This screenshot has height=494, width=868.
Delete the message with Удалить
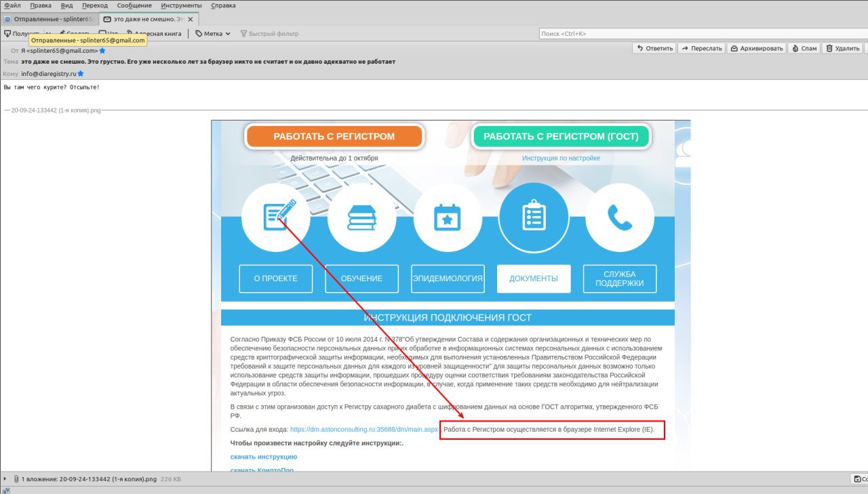(x=842, y=48)
